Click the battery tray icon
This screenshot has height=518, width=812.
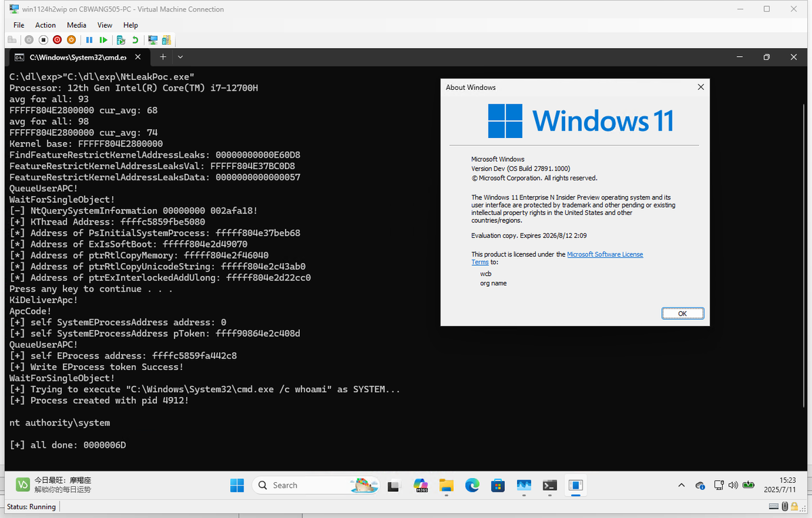748,485
